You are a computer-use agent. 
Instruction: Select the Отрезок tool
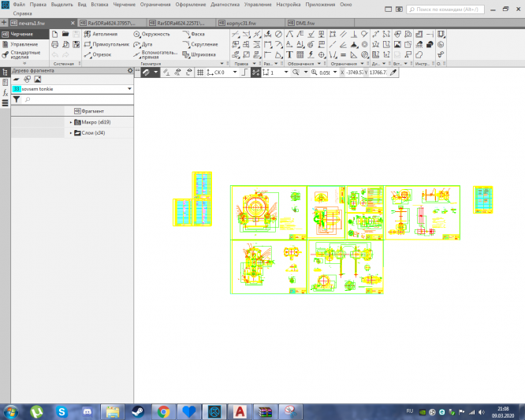coord(98,54)
